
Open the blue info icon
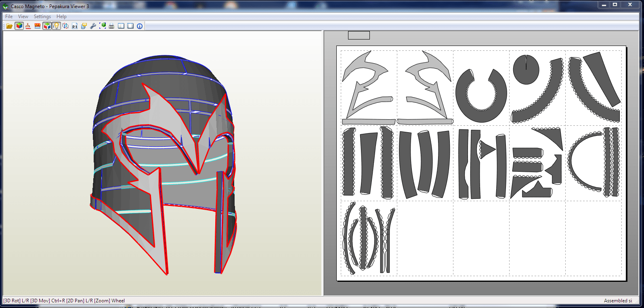click(x=140, y=26)
